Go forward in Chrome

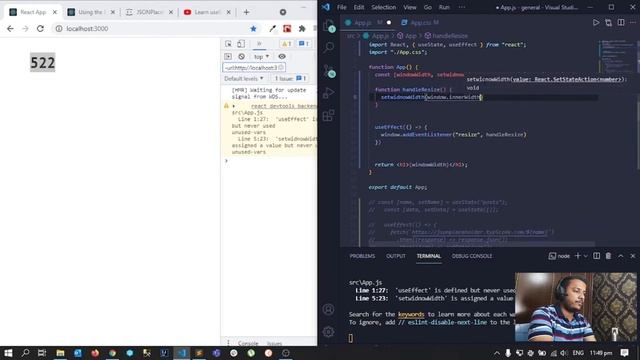25,29
